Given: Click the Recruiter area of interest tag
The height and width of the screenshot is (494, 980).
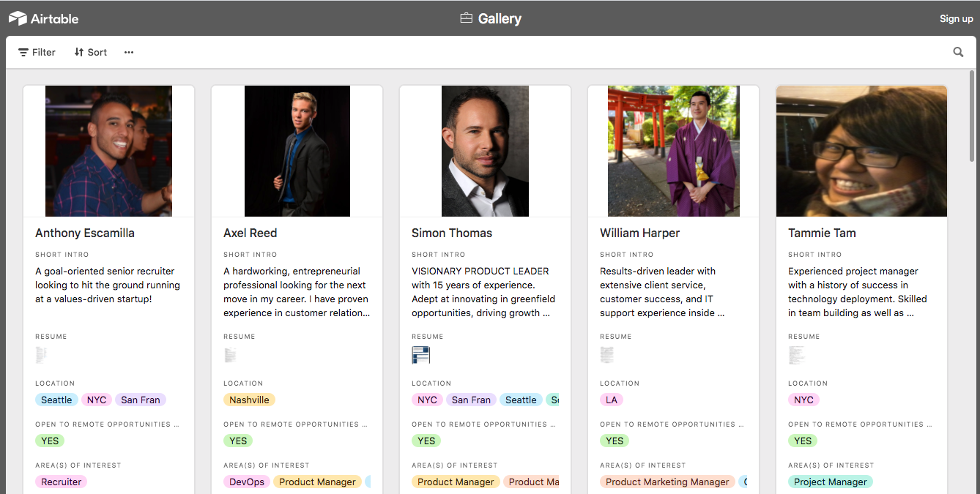Looking at the screenshot, I should tap(61, 482).
